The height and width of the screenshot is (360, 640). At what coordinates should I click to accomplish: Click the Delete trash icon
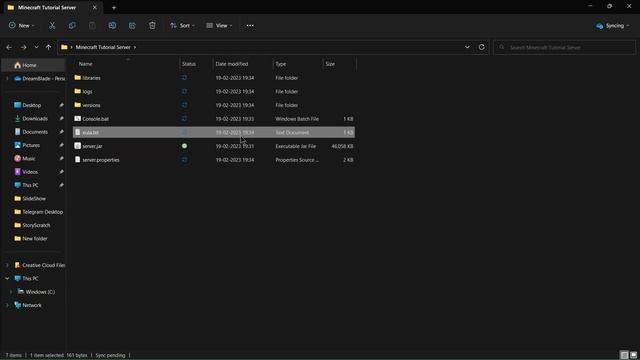pyautogui.click(x=152, y=26)
